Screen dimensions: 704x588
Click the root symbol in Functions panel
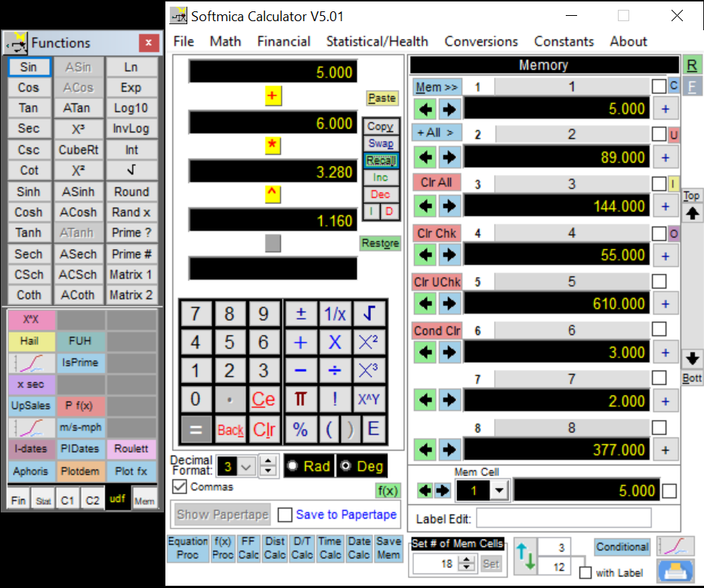(x=131, y=170)
